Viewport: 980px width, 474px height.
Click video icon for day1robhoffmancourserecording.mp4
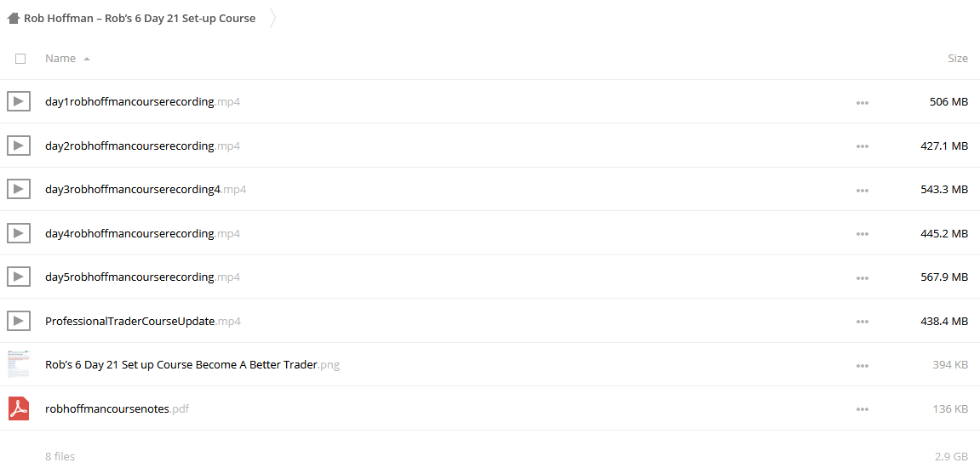[x=19, y=101]
